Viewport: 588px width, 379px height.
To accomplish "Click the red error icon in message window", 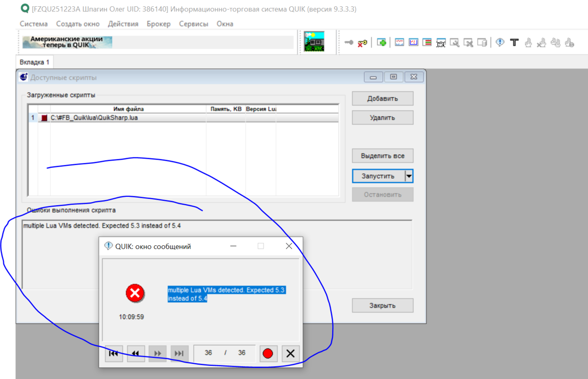I will tap(135, 293).
